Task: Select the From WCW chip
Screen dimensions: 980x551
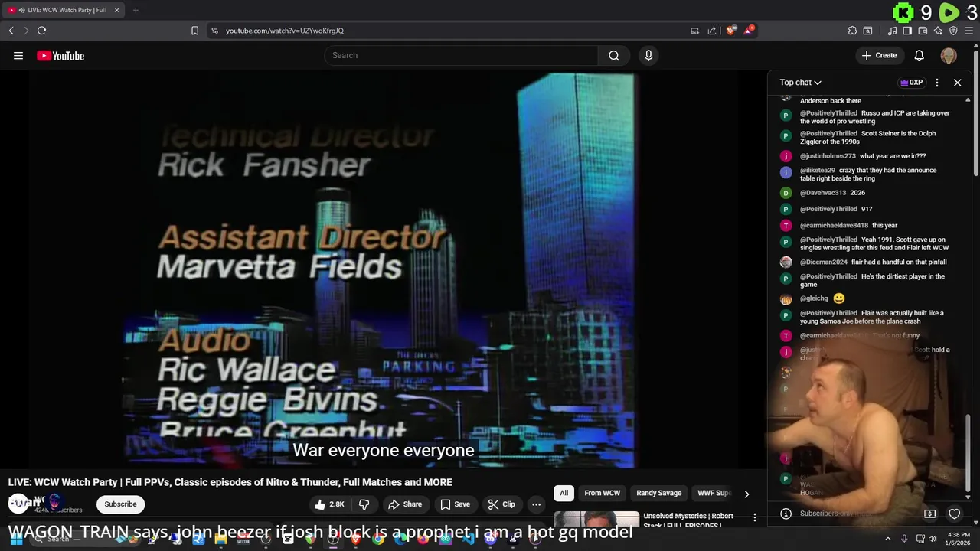Action: click(x=603, y=493)
